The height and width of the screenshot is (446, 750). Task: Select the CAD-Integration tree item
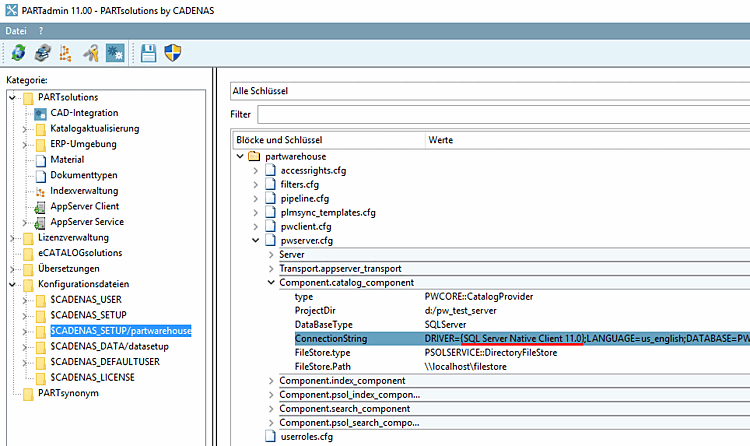86,113
